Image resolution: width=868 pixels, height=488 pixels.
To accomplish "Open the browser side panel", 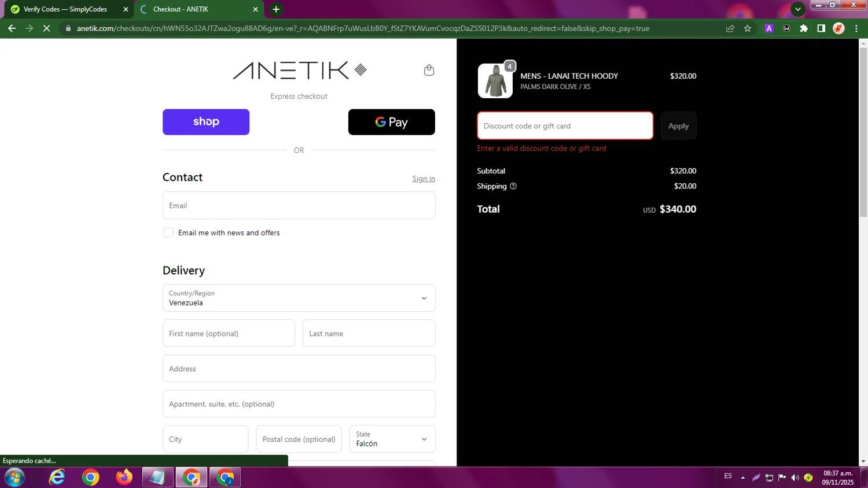I will pos(821,28).
